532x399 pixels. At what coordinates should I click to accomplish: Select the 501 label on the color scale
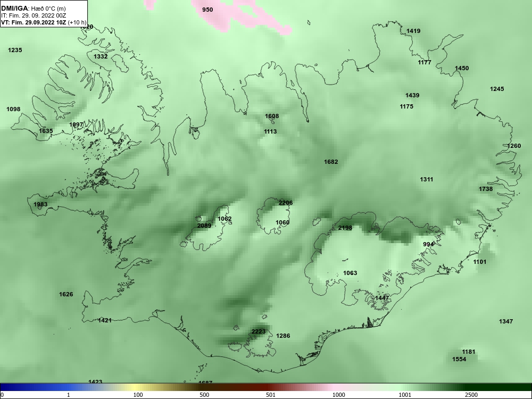point(271,395)
